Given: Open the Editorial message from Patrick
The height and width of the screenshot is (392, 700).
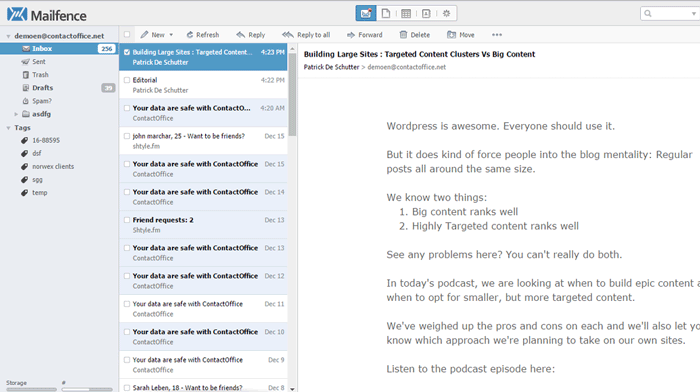Looking at the screenshot, I should tap(203, 85).
